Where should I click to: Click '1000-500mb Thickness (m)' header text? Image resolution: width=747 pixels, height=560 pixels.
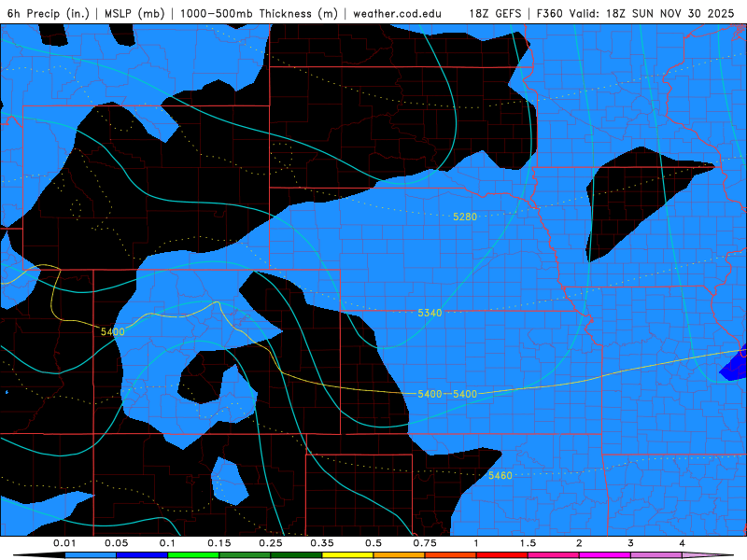pyautogui.click(x=259, y=13)
